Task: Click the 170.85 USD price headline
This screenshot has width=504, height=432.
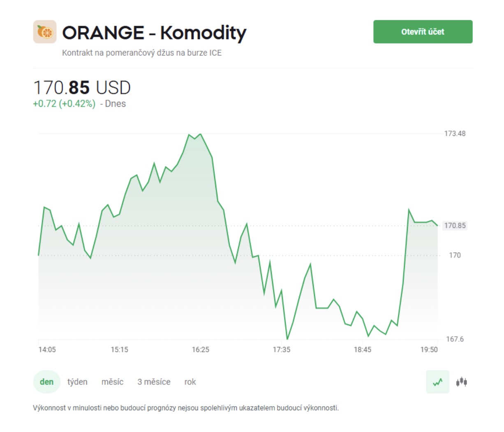Action: pos(82,87)
